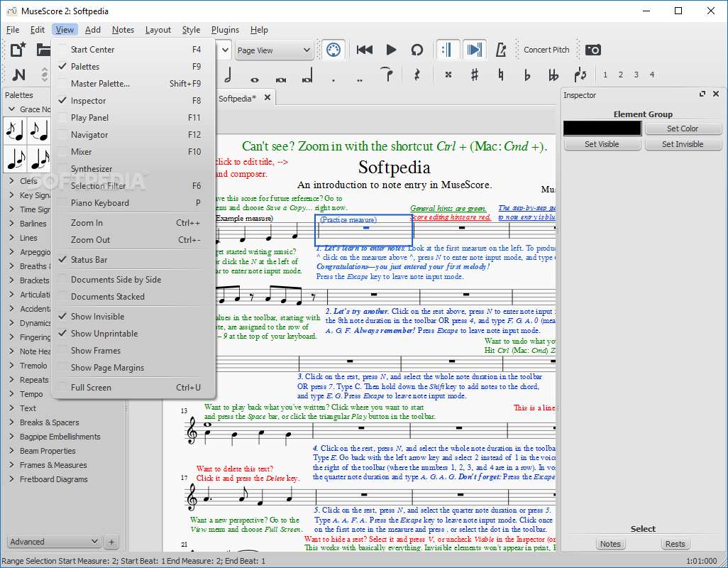Choose Zoom In from View menu
The width and height of the screenshot is (728, 568).
pos(133,223)
